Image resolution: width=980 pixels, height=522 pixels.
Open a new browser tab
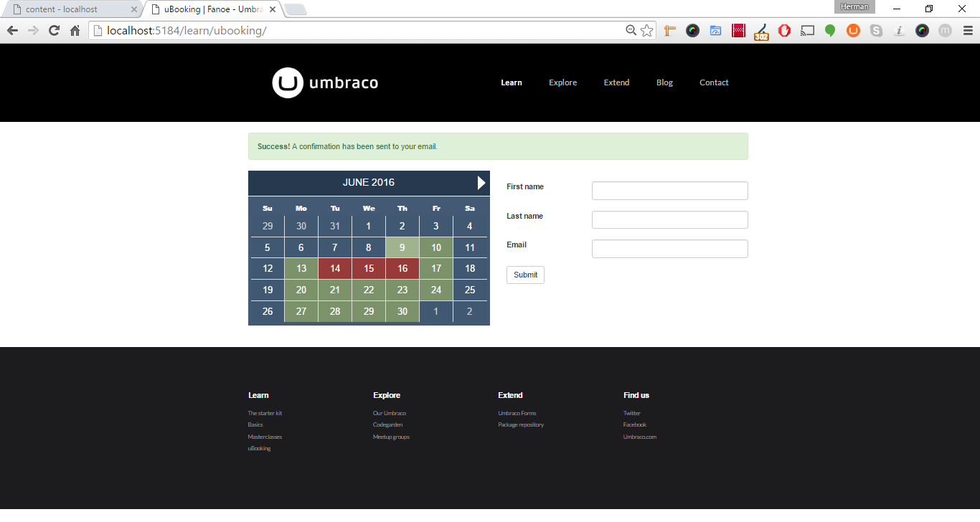[x=295, y=9]
